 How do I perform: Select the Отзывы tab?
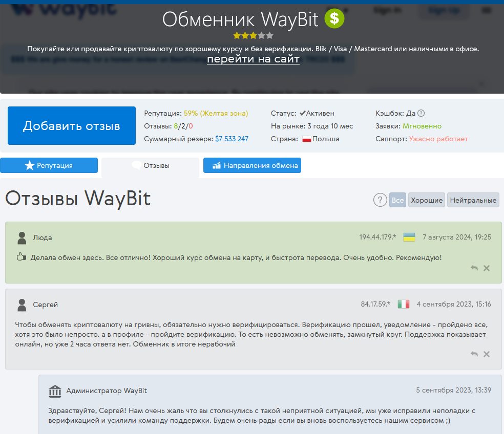tap(151, 166)
